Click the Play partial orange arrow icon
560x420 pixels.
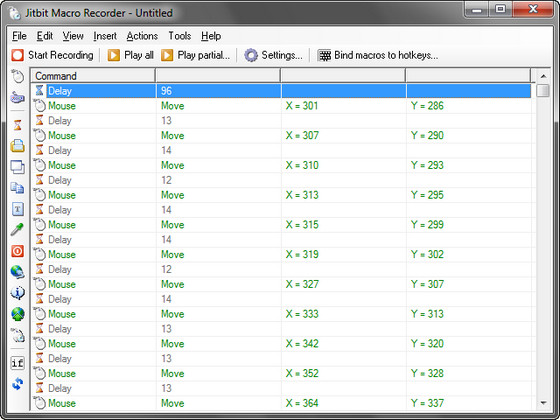pyautogui.click(x=167, y=55)
